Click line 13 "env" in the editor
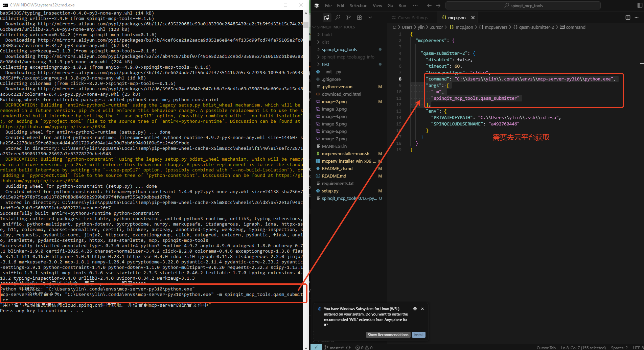The width and height of the screenshot is (644, 350). [436, 111]
